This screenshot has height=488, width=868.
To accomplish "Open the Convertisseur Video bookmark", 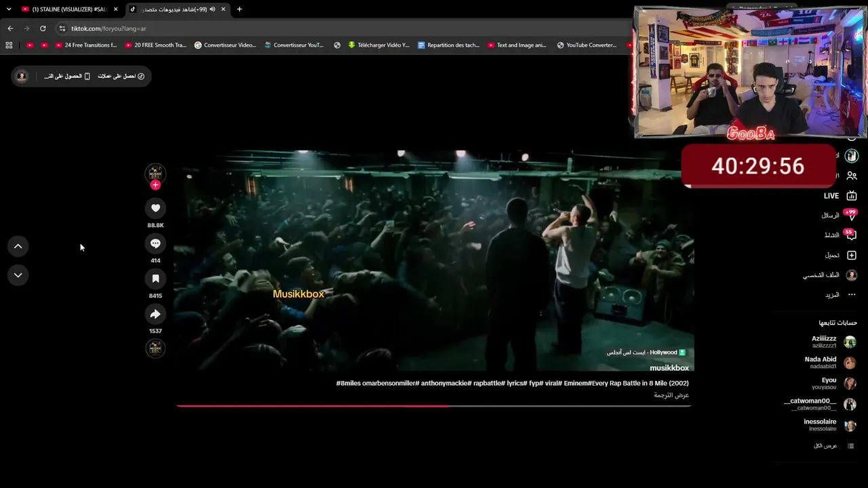I will [225, 45].
